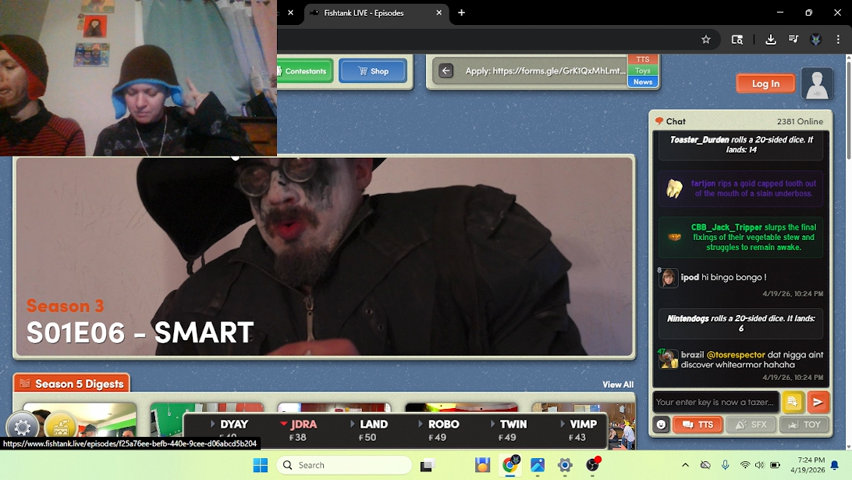Open the settings gear button
Image resolution: width=852 pixels, height=480 pixels.
pos(22,427)
